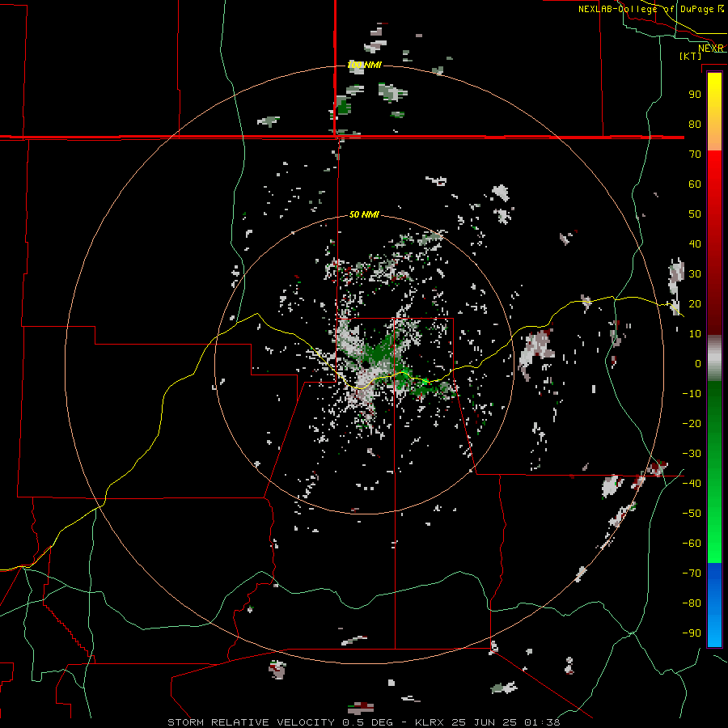
Task: Click the -90 value on velocity scale
Action: point(692,633)
